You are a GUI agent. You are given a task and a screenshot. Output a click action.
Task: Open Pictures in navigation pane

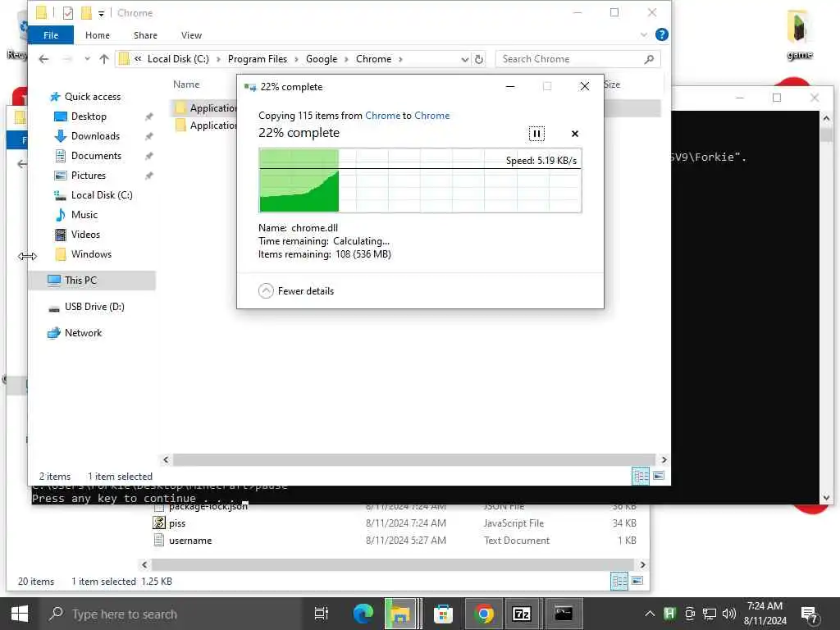coord(89,176)
